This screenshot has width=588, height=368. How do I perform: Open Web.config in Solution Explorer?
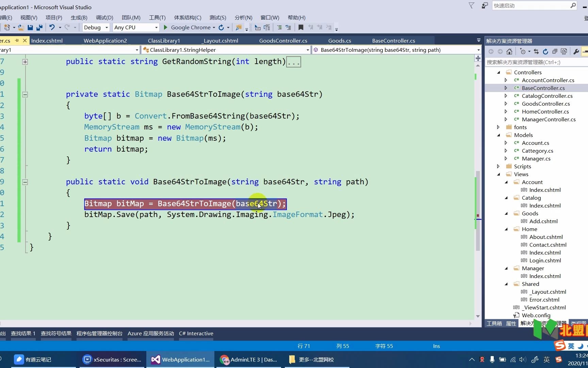536,315
